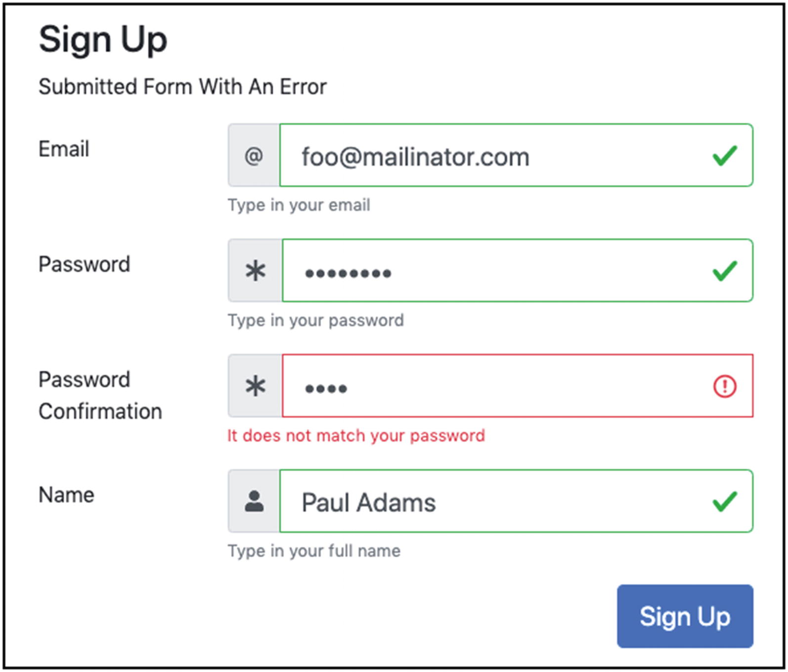
Task: Click the asterisk icon beside the Password Confirmation field
Action: pos(255,386)
